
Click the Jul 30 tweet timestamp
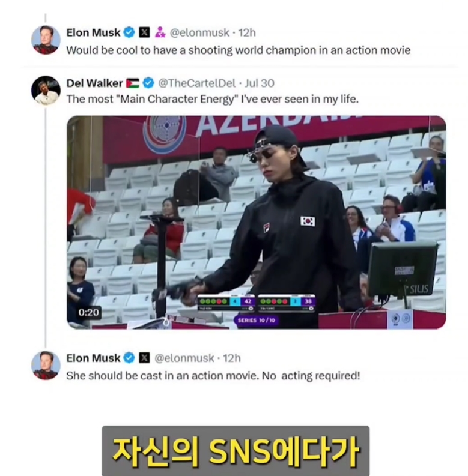pos(260,83)
